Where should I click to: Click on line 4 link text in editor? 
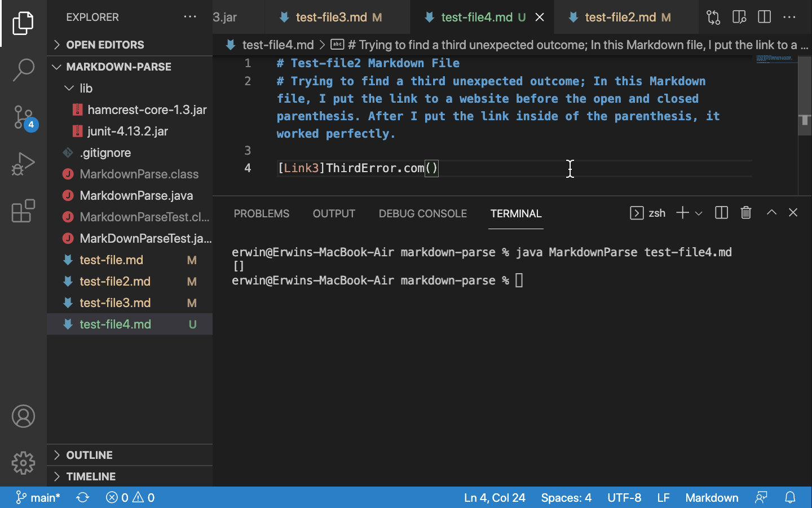(x=358, y=168)
